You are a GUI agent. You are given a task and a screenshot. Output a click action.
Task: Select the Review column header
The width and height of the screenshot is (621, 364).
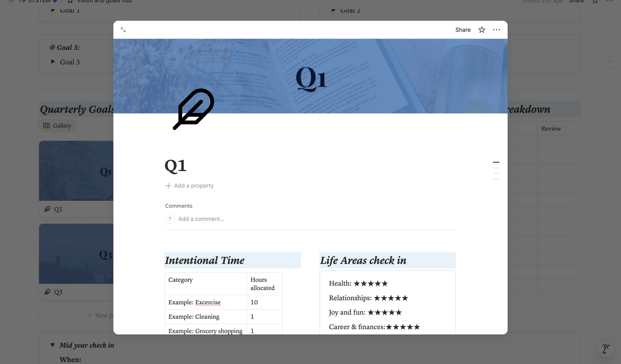pos(551,129)
